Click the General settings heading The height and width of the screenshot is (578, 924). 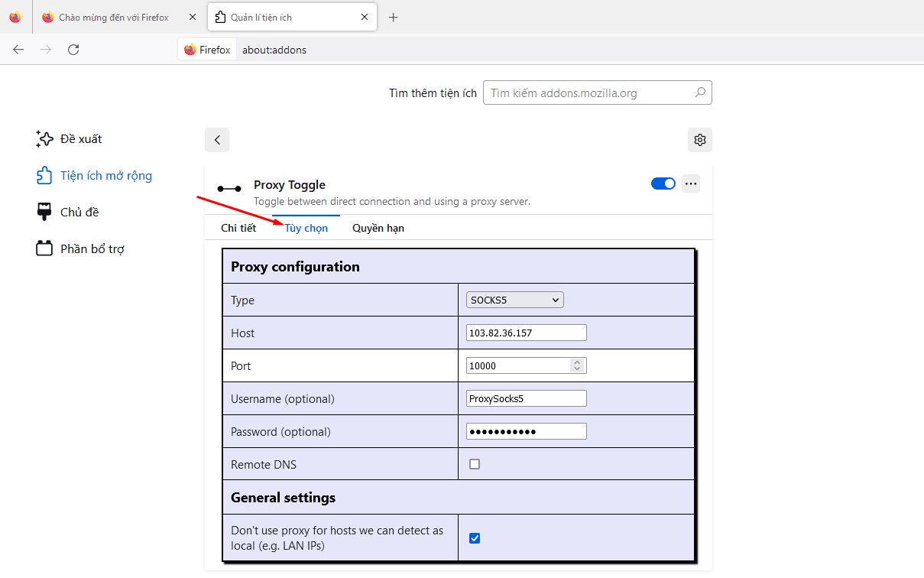pos(283,498)
